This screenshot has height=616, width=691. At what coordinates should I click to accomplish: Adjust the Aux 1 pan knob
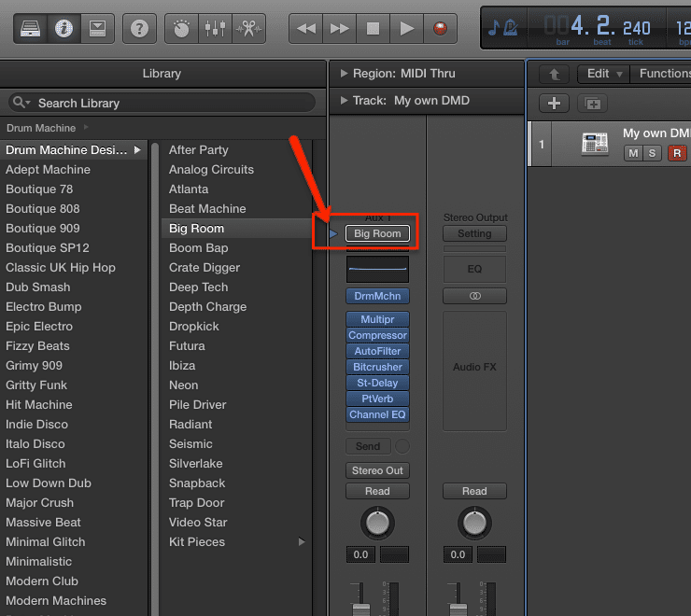pos(376,523)
